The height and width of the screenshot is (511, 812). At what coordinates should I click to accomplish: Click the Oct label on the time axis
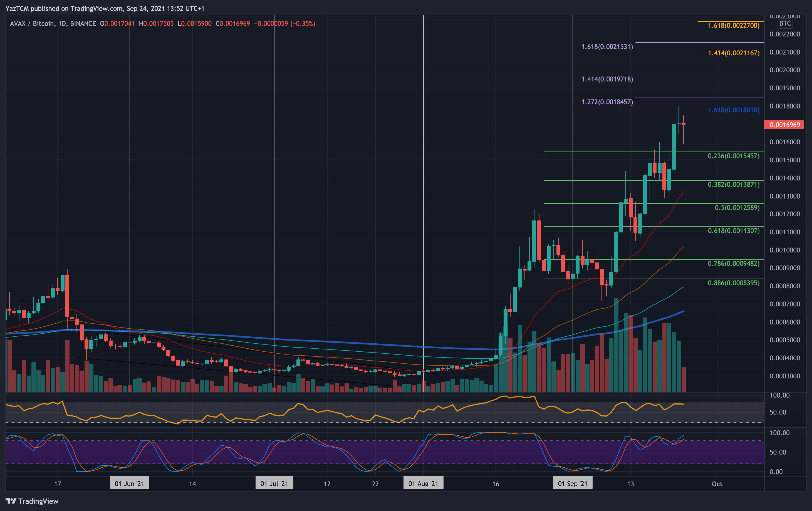pyautogui.click(x=717, y=484)
